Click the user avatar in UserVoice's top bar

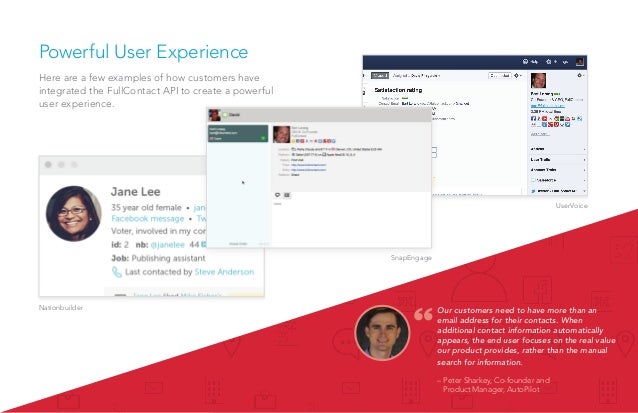point(580,62)
